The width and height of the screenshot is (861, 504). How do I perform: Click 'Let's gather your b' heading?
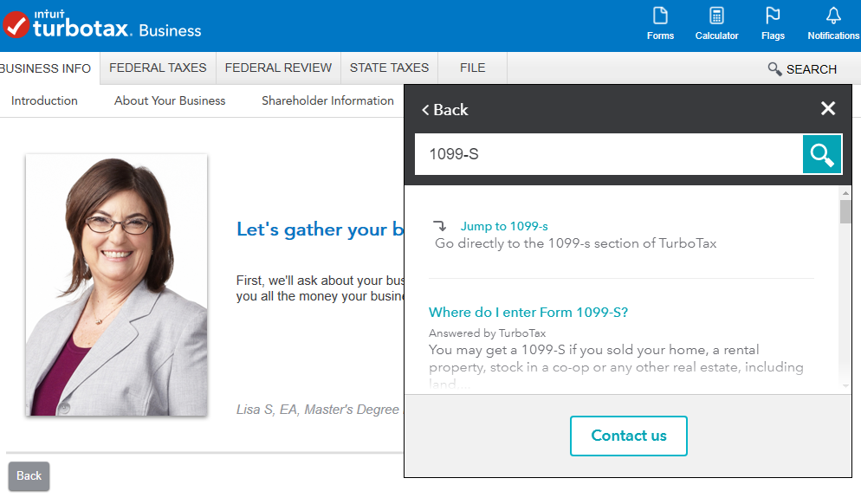click(x=320, y=229)
